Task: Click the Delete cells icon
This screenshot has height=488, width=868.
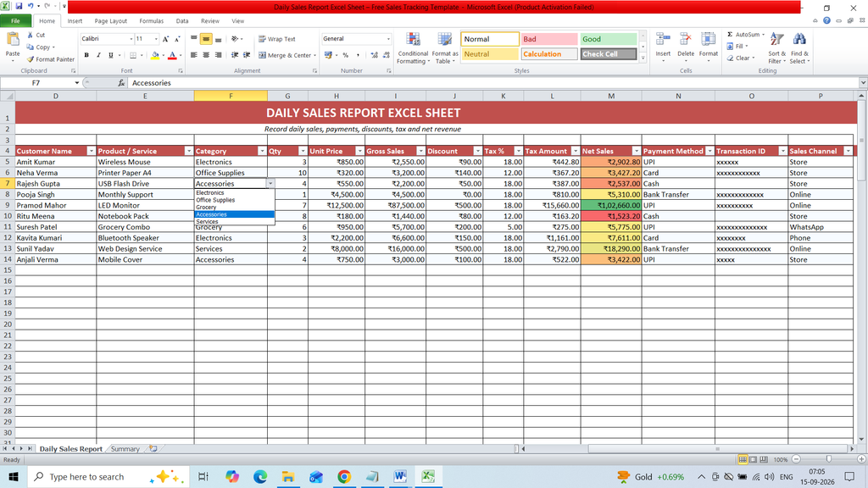Action: 685,40
